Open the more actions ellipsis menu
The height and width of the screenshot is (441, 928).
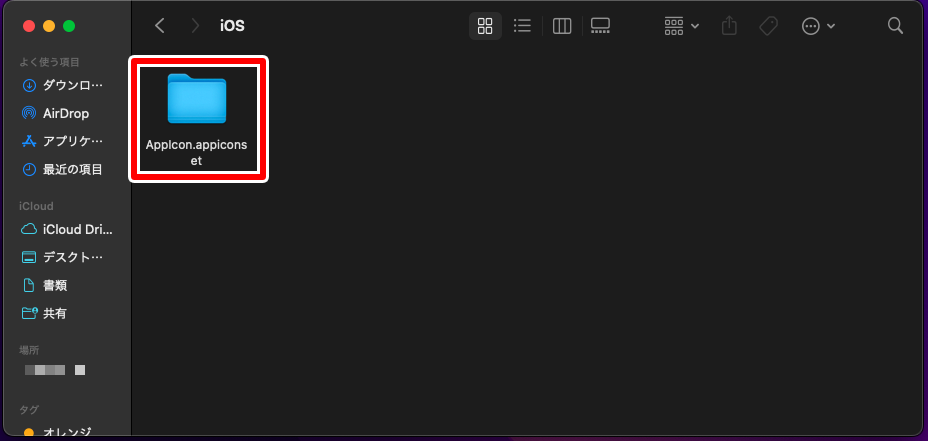click(818, 26)
